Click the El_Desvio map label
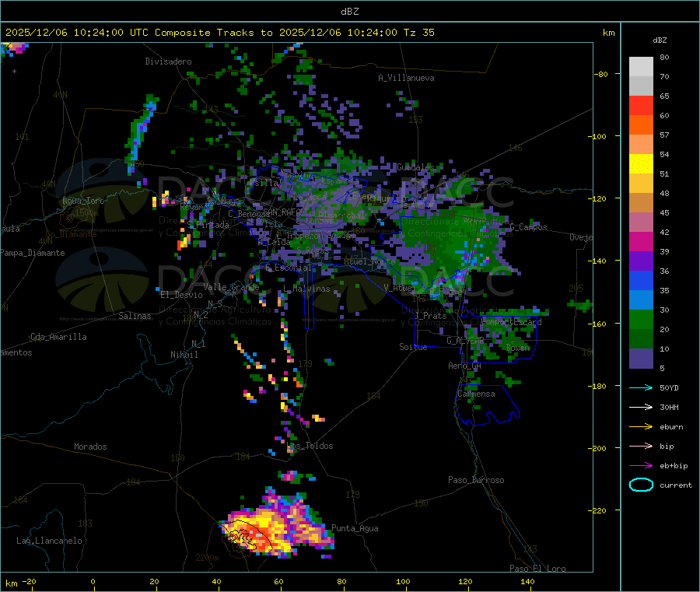Screen dimensions: 700x592 (x=181, y=295)
